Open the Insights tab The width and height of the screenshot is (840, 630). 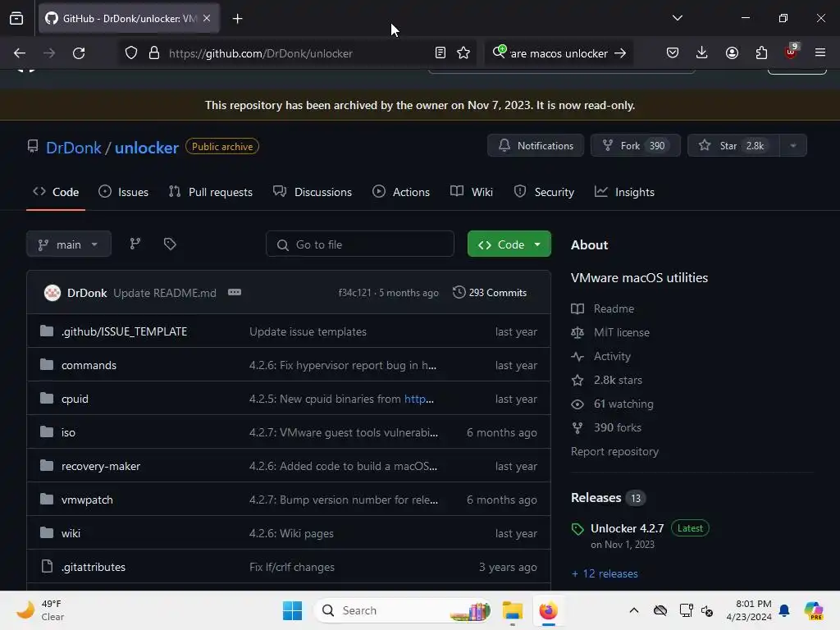(x=624, y=192)
